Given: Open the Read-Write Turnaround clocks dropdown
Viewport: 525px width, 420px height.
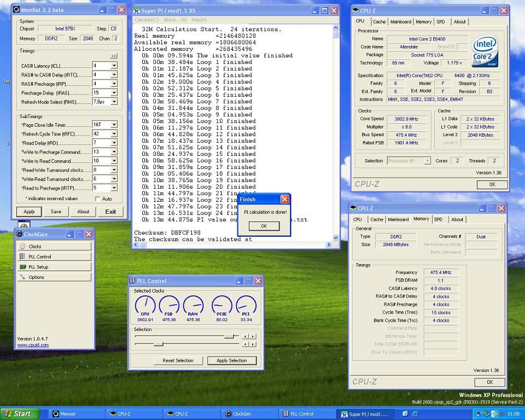Looking at the screenshot, I should pos(114,170).
